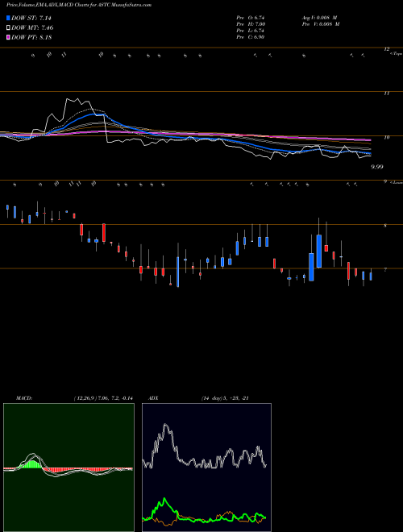Click the 8 price axis label
The height and width of the screenshot is (532, 403).
[x=385, y=226]
